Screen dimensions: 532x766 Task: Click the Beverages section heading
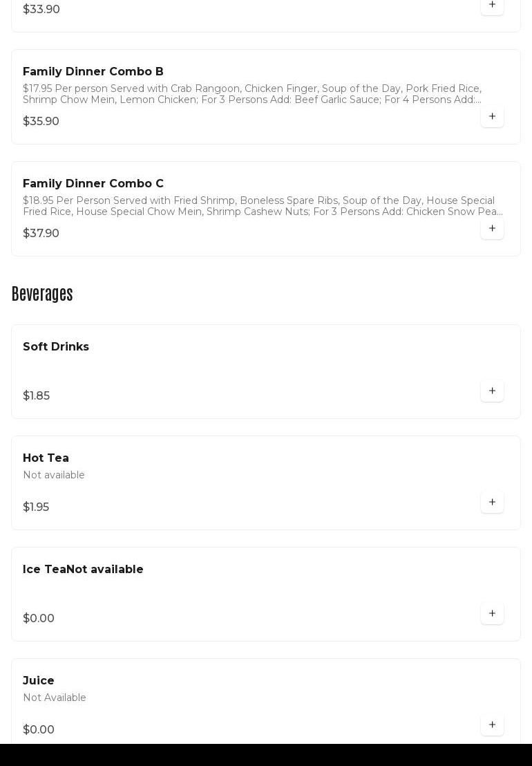click(42, 294)
